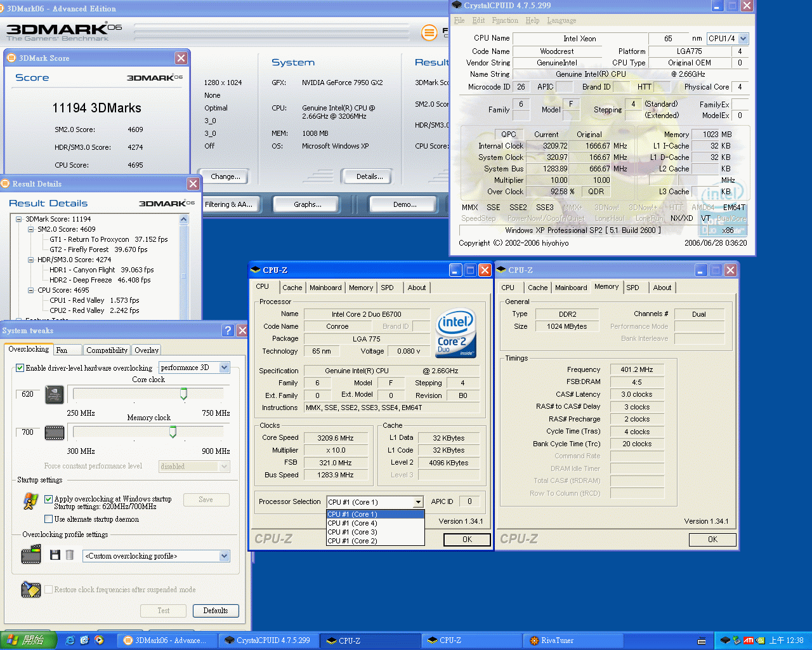Viewport: 812px width, 650px height.
Task: Toggle Restore clock frequencies after suspended mode
Action: coord(48,590)
